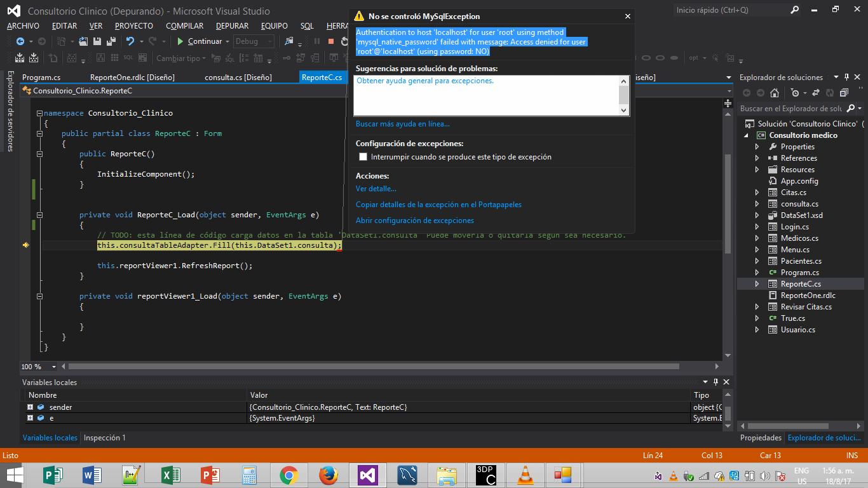Screen dimensions: 868x488
Task: Open the Cambiar tipo dropdown
Action: tap(181, 58)
